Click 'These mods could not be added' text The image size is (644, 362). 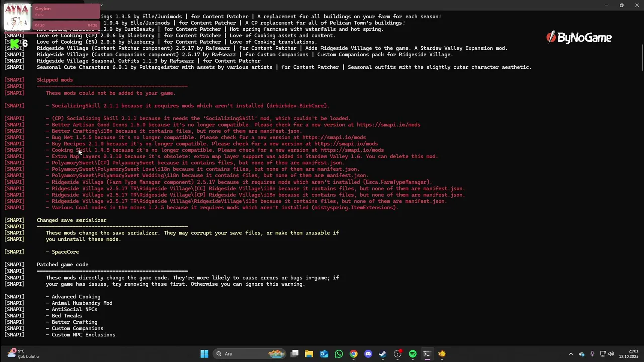111,93
